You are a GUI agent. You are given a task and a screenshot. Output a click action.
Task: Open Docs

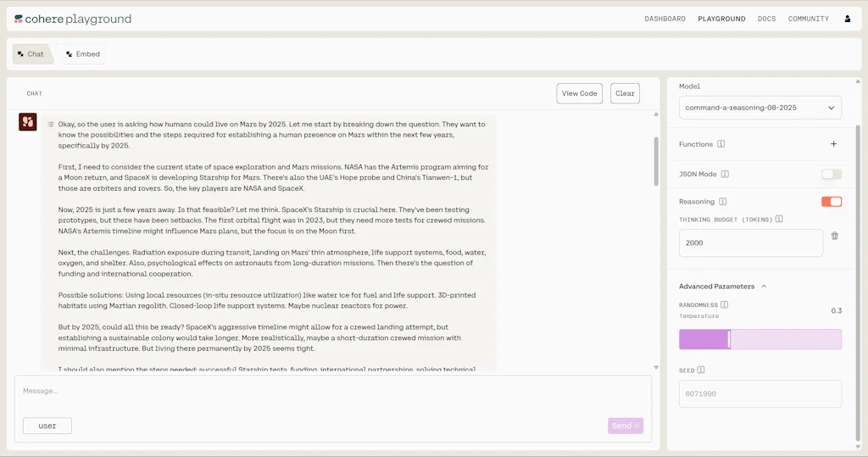pos(766,19)
